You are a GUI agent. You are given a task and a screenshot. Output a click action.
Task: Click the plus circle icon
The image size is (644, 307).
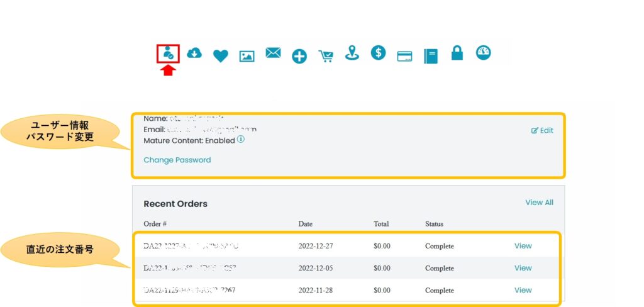(299, 57)
